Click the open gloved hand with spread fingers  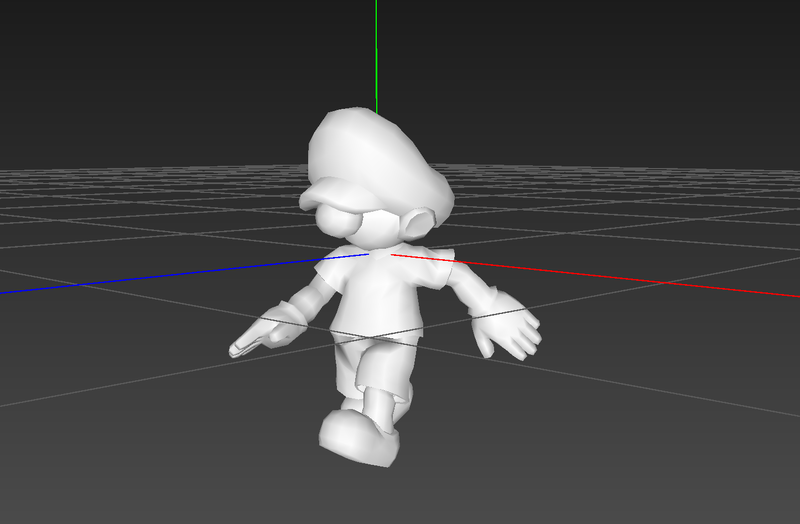(510, 330)
